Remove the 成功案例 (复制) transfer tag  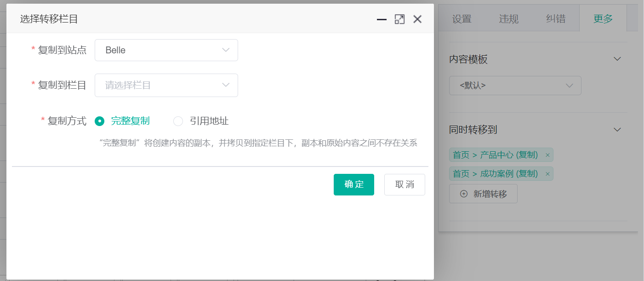click(547, 174)
